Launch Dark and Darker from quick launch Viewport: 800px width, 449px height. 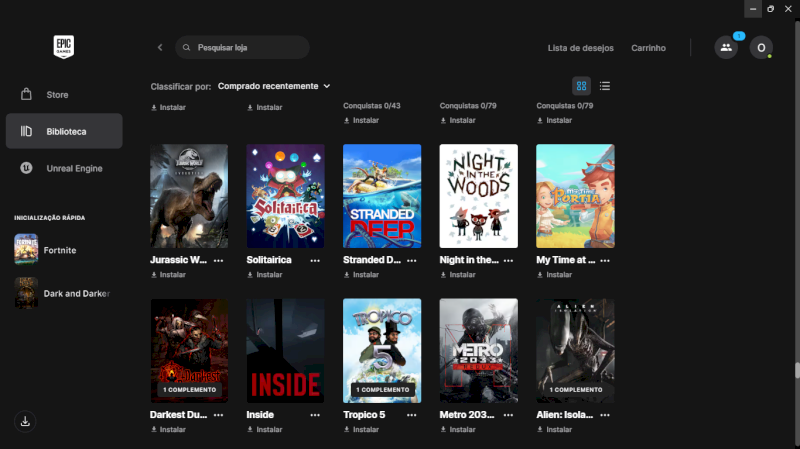[62, 293]
